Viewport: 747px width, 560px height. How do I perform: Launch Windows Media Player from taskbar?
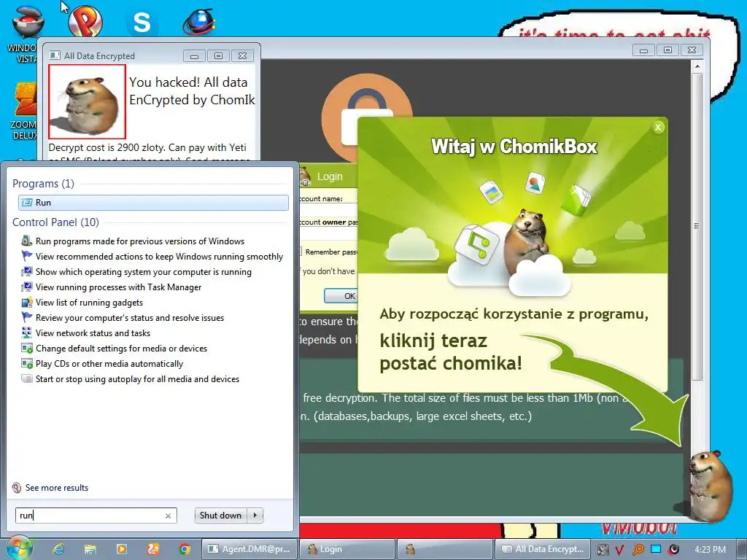pyautogui.click(x=122, y=549)
